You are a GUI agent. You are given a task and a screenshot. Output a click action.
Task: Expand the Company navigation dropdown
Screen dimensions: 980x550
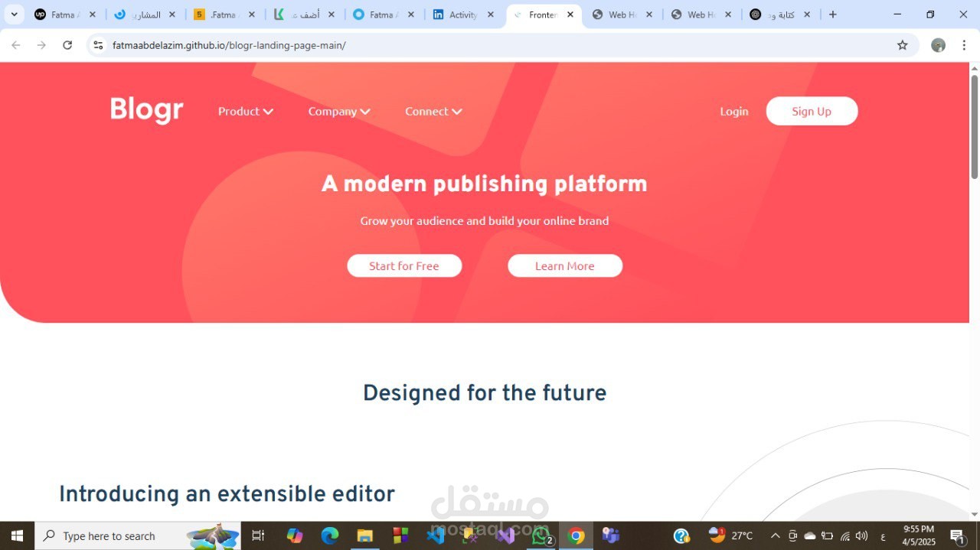(x=339, y=111)
